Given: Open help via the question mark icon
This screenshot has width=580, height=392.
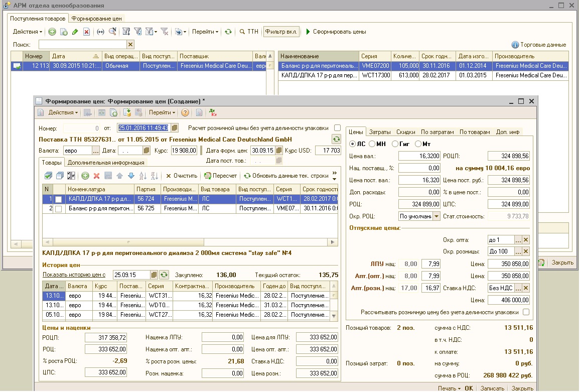Looking at the screenshot, I should click(185, 113).
